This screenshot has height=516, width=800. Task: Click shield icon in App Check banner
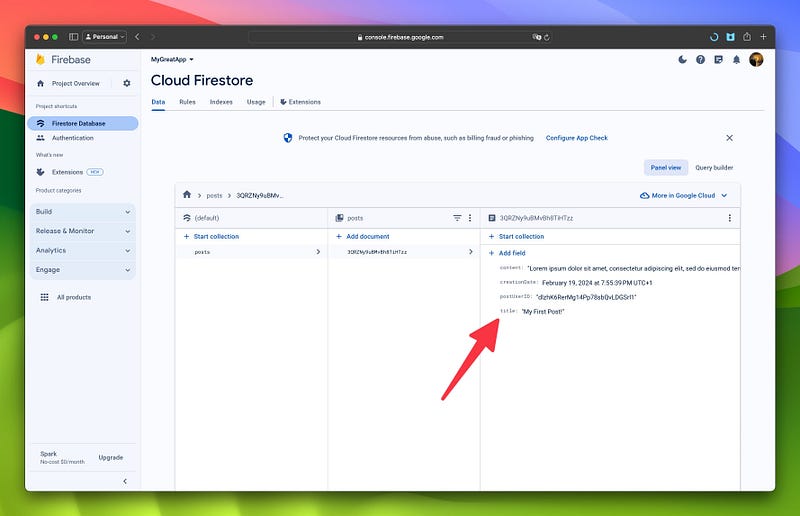288,138
